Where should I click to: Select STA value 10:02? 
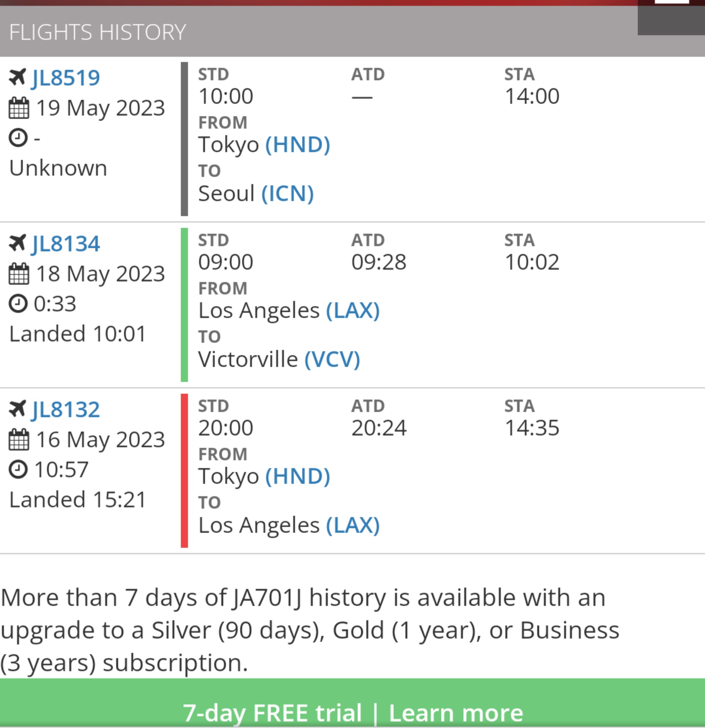pos(532,262)
